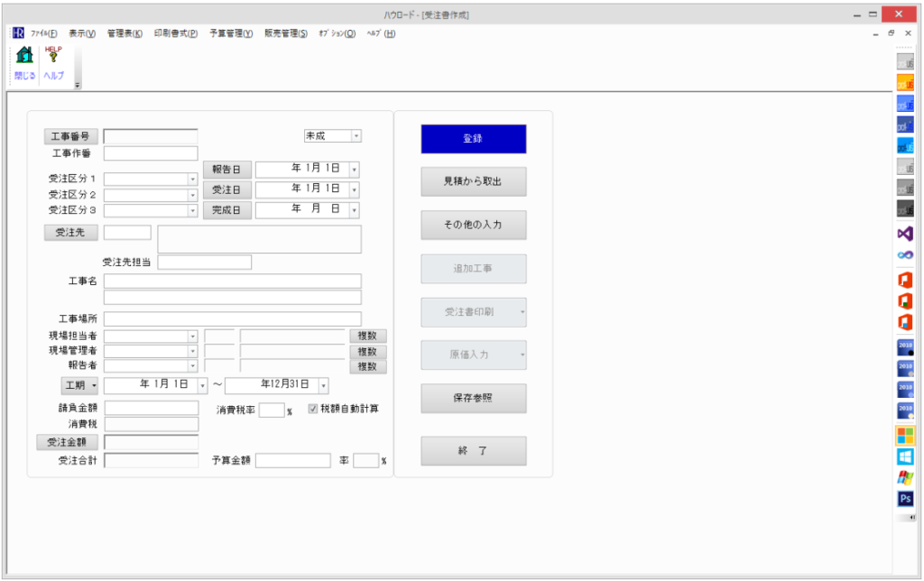Open the 報告日 date picker dropdown

(x=354, y=170)
